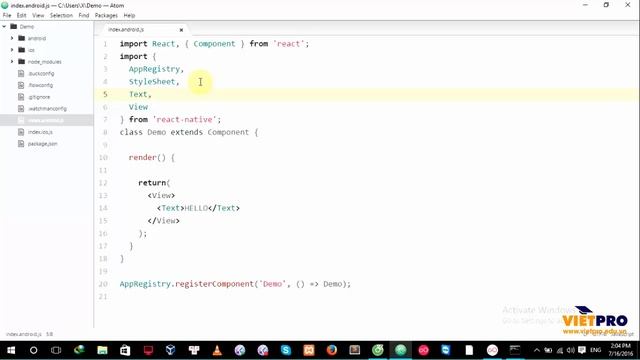The height and width of the screenshot is (360, 640).
Task: Open package.json from the tree view
Action: (x=42, y=144)
